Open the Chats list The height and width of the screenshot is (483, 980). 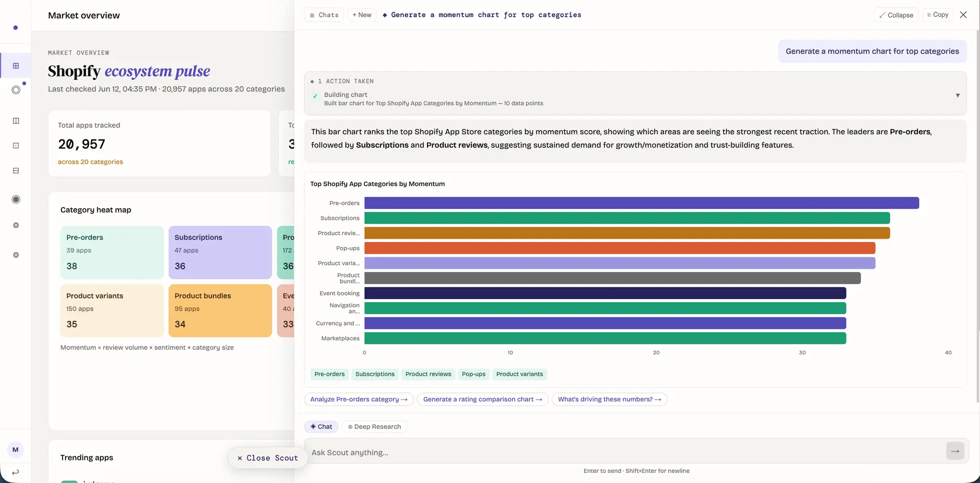(x=324, y=15)
